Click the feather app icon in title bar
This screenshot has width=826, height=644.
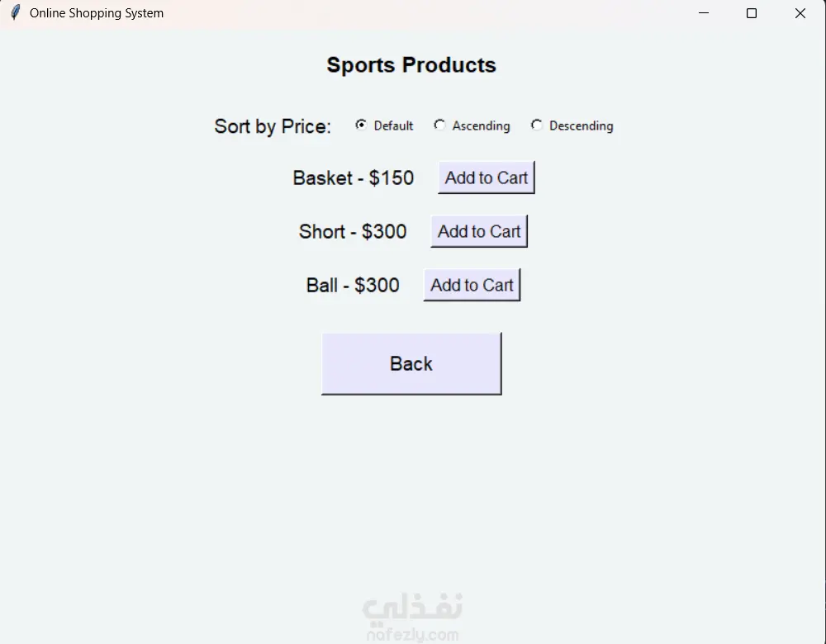tap(15, 13)
